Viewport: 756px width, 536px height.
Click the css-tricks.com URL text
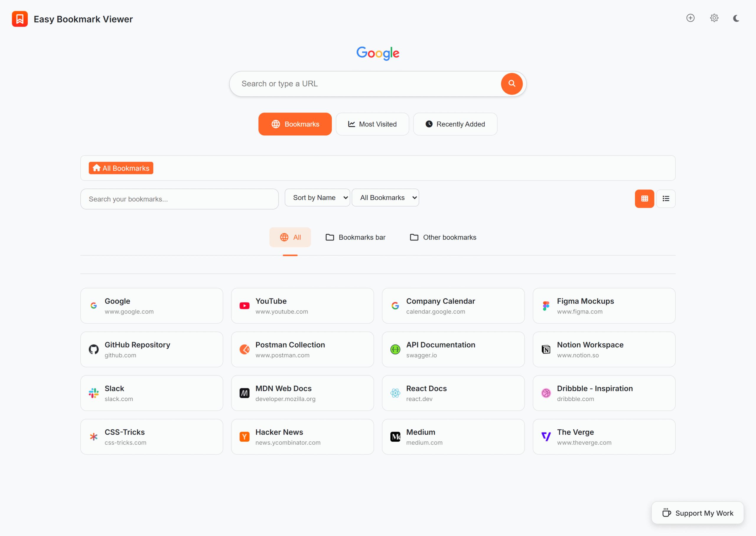(x=125, y=443)
